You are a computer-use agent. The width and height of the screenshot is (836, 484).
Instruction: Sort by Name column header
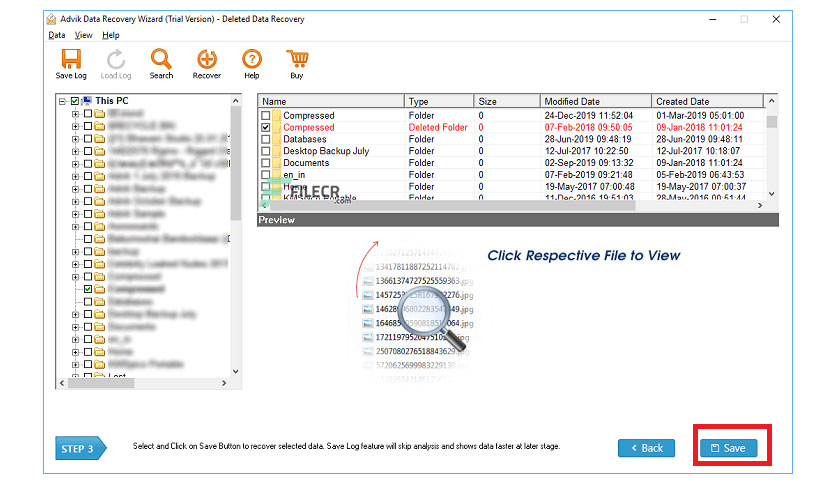(x=331, y=101)
